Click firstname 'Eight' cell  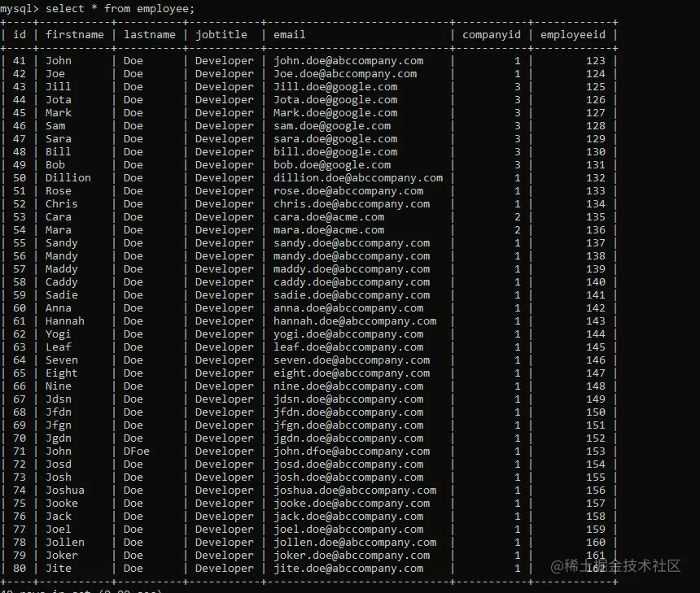pos(62,373)
